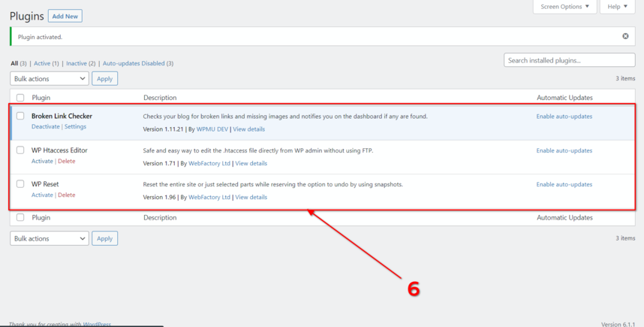Filter plugins by Inactive
Screen dimensions: 644x327
click(x=77, y=63)
